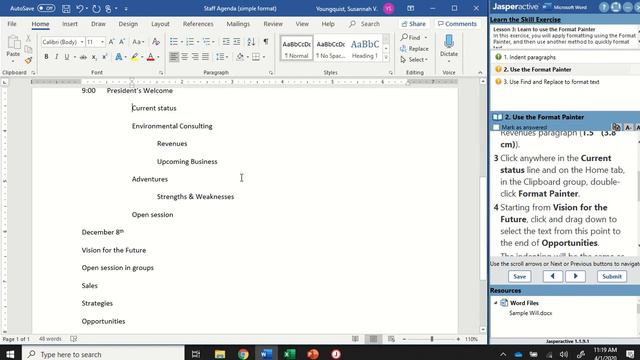Apply Strikethrough formatting
The height and width of the screenshot is (360, 640).
(x=83, y=57)
